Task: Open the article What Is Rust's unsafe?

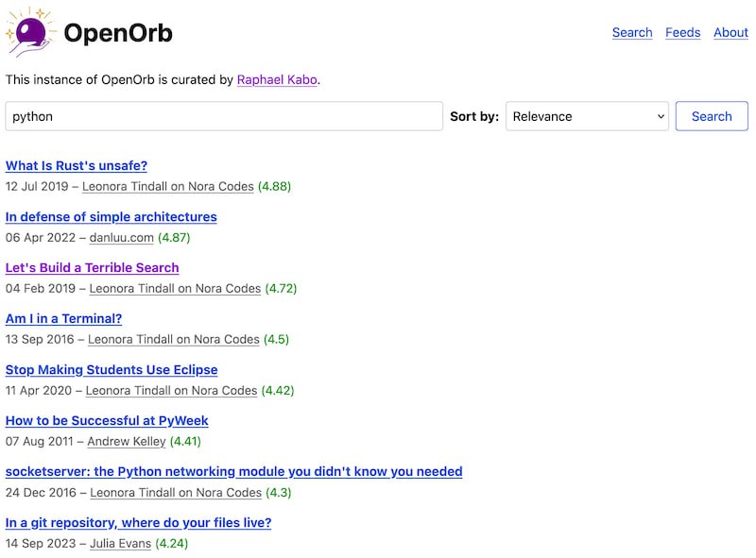Action: (76, 165)
